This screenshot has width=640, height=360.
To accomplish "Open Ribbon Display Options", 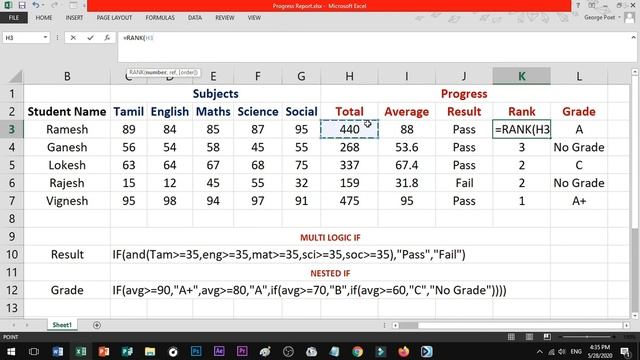I will 592,5.
